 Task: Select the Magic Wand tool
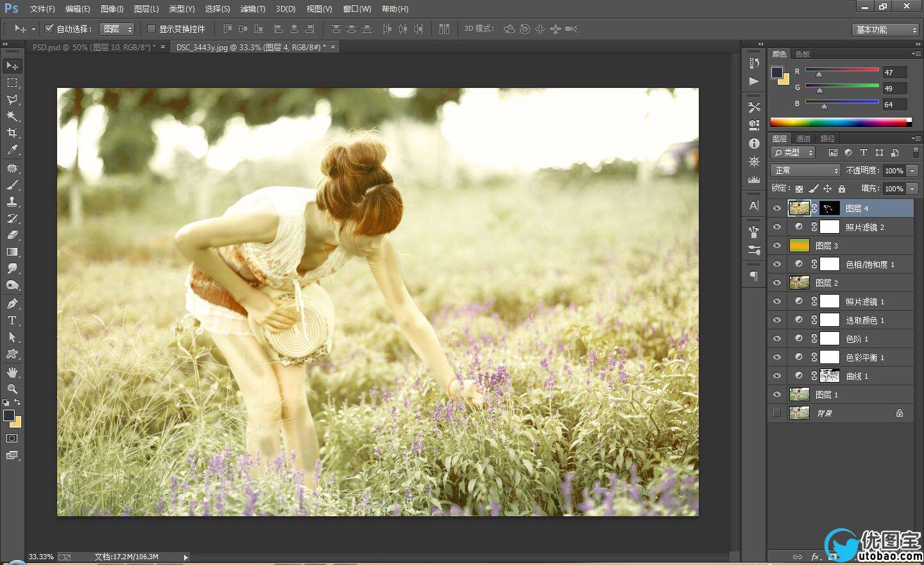tap(12, 116)
